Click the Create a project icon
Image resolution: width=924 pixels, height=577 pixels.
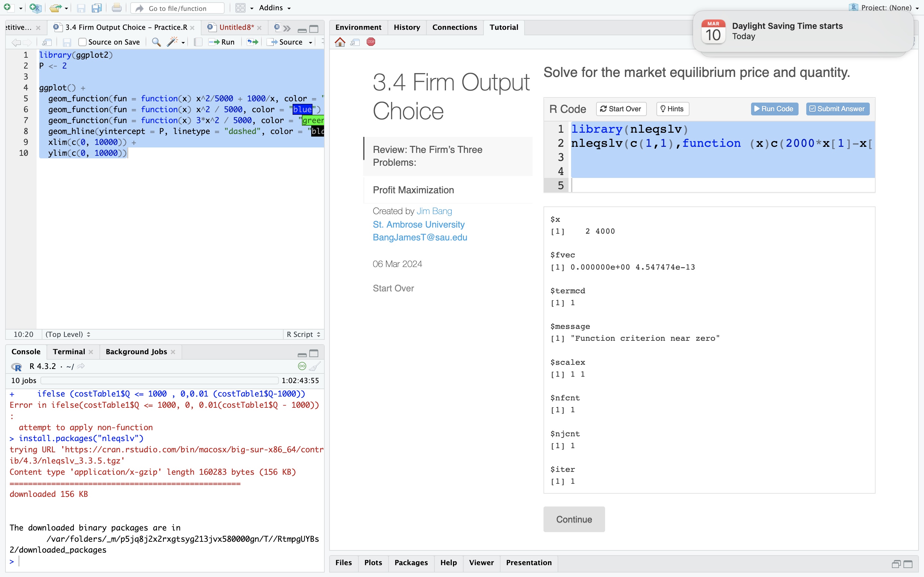coord(35,8)
